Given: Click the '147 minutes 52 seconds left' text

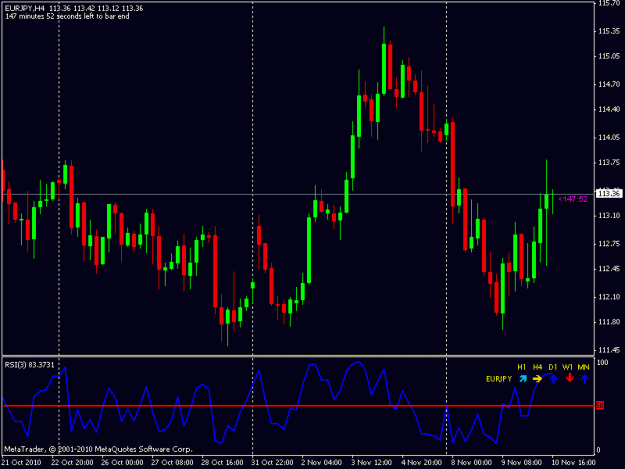Looking at the screenshot, I should point(67,16).
